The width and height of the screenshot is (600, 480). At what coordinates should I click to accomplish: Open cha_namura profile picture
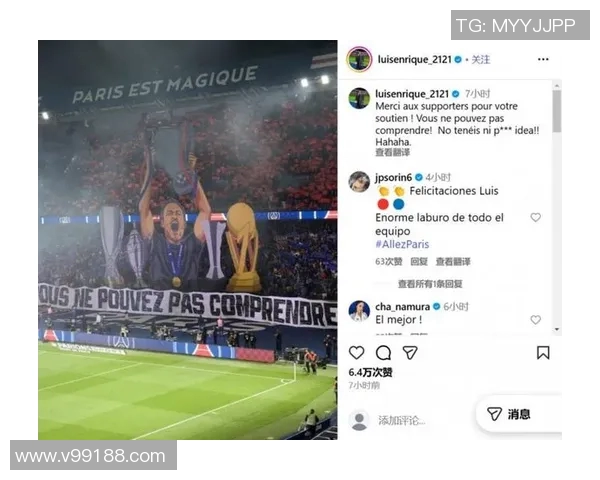point(359,311)
